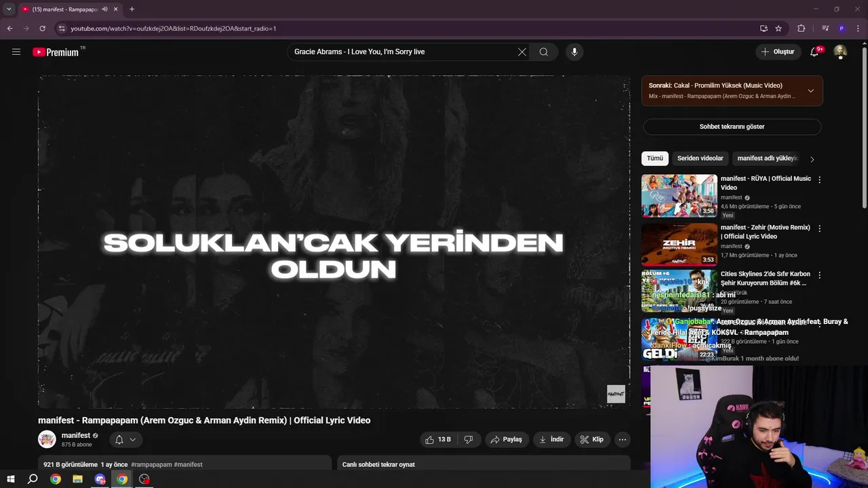
Task: Start voice search with microphone
Action: [574, 52]
